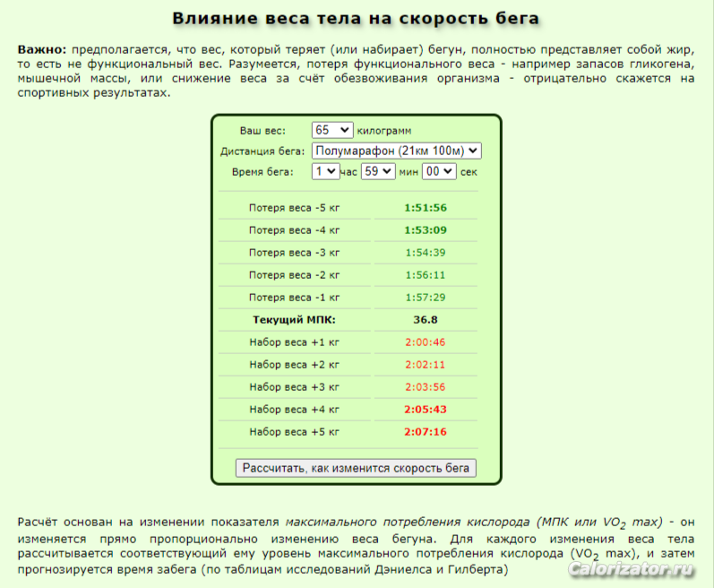Click the "Потеря веса -5 кг" row label
The height and width of the screenshot is (588, 714).
pyautogui.click(x=295, y=208)
